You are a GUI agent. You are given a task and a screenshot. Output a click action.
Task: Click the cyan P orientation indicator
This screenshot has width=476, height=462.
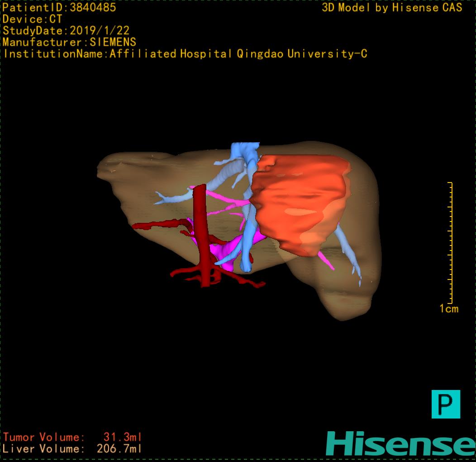click(446, 404)
